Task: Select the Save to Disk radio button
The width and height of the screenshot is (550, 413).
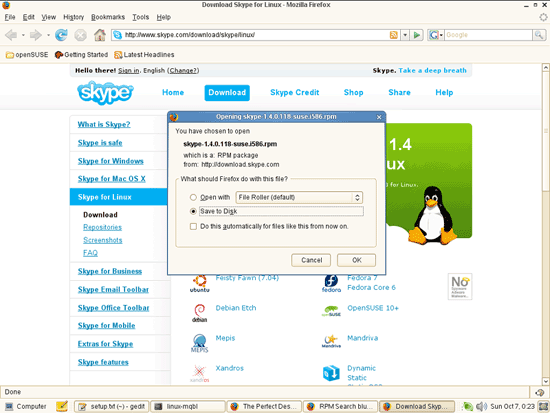Action: click(x=193, y=211)
